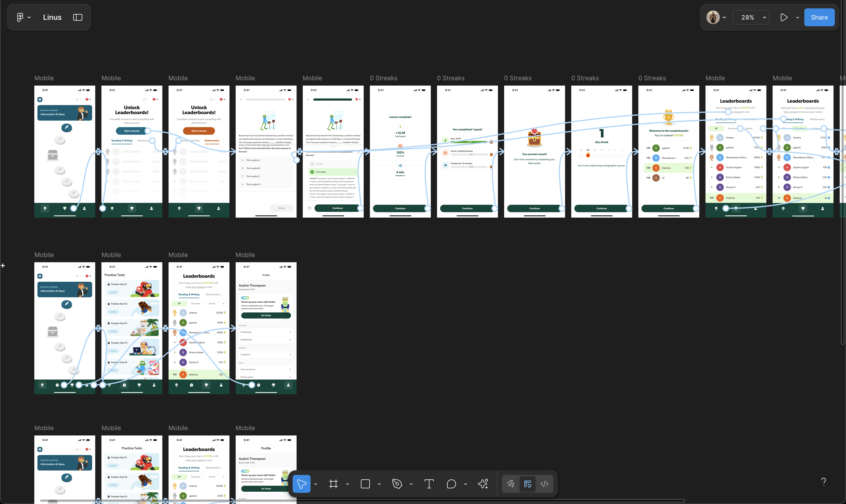The image size is (846, 504).
Task: Open user avatar multiplayer menu
Action: coord(713,17)
